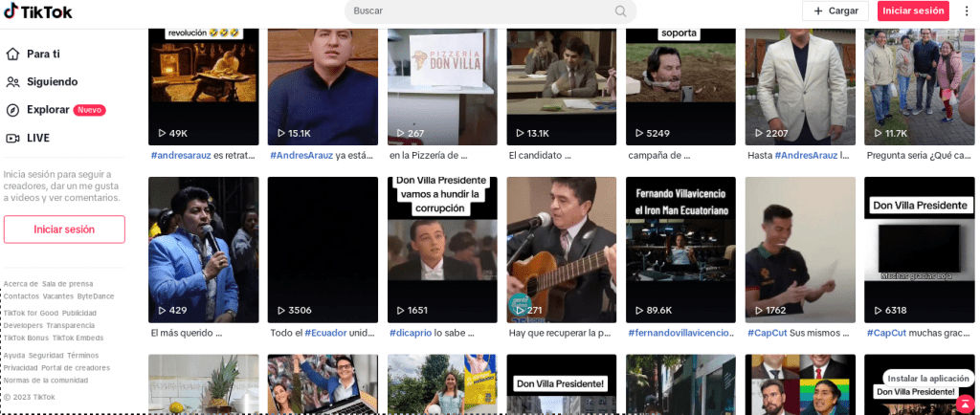Open the #fernandovillavicencio hashtag link
Viewport: 980px width, 415px height.
679,333
